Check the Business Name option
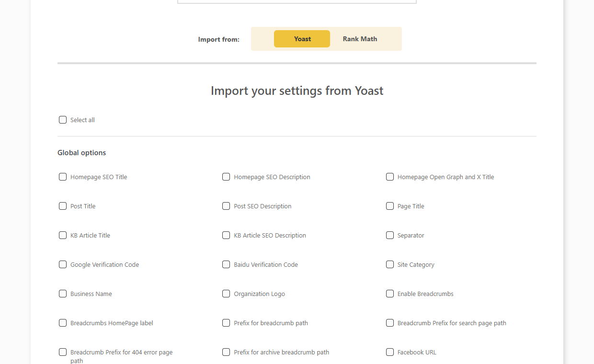This screenshot has width=594, height=364. pyautogui.click(x=63, y=294)
